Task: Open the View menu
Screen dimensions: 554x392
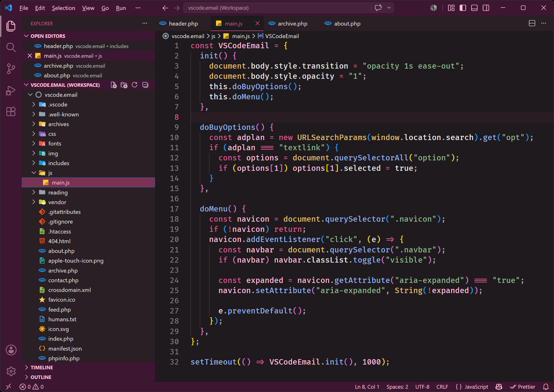Action: [88, 8]
